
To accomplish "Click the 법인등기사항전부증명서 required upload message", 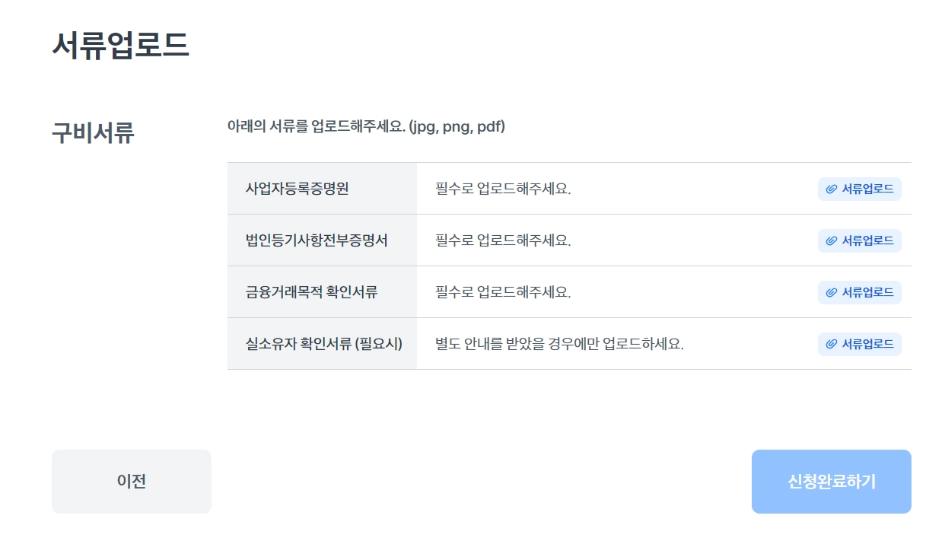I will click(x=503, y=240).
